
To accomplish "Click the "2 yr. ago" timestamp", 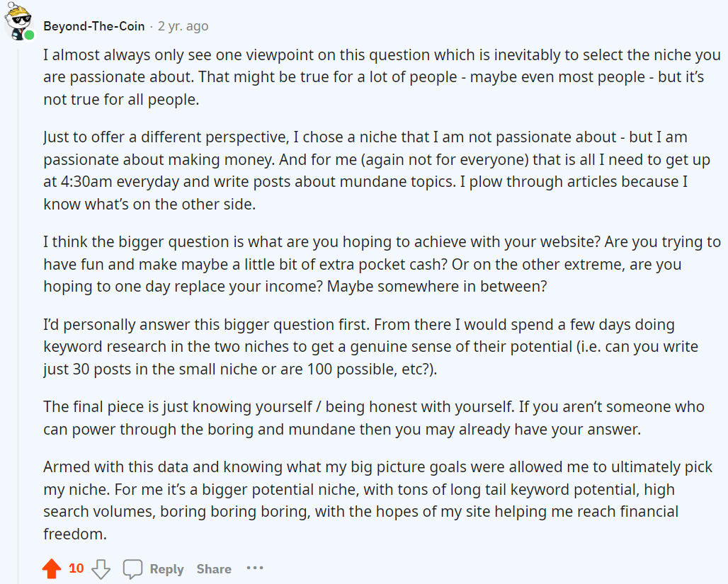I will coord(183,26).
